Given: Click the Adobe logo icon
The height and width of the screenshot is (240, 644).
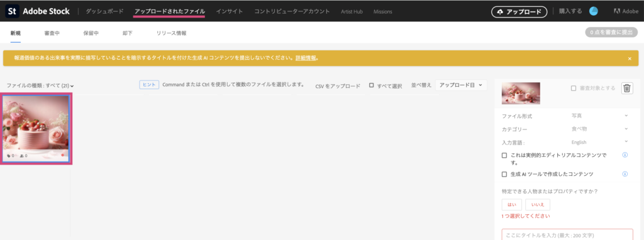Looking at the screenshot, I should pyautogui.click(x=616, y=11).
